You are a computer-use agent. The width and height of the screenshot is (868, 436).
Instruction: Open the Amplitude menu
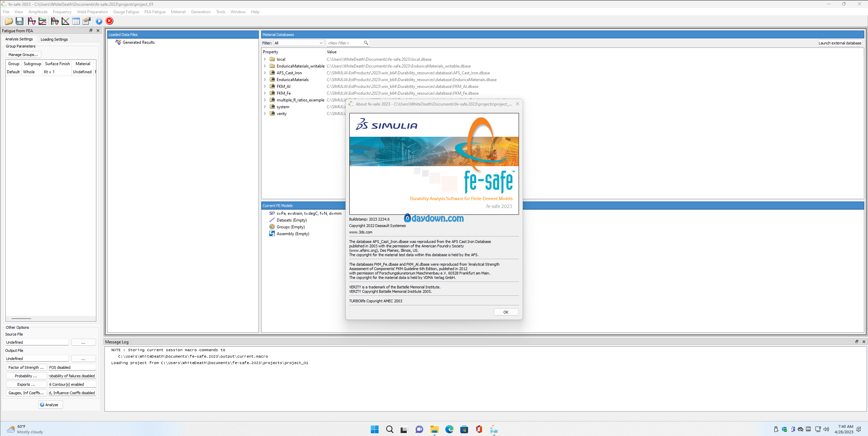[x=38, y=12]
